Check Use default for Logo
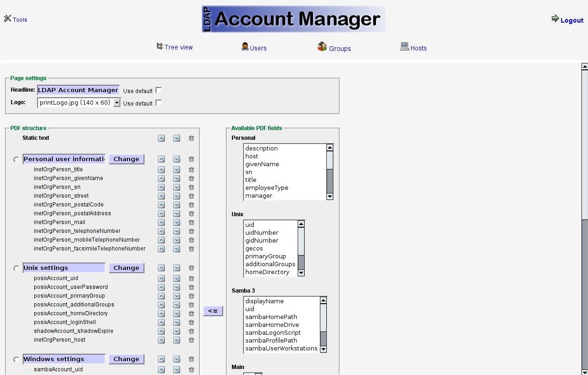This screenshot has width=588, height=375. coord(158,103)
